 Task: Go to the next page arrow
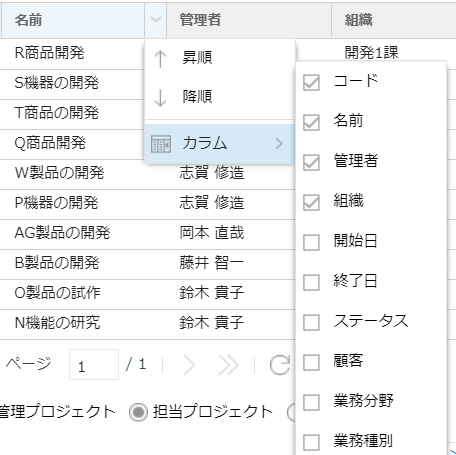pyautogui.click(x=189, y=365)
